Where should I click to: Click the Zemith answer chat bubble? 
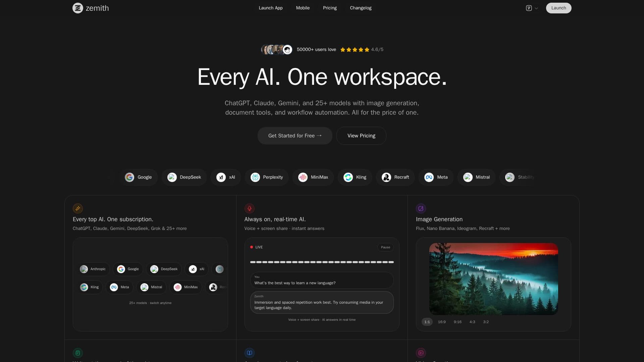click(322, 303)
